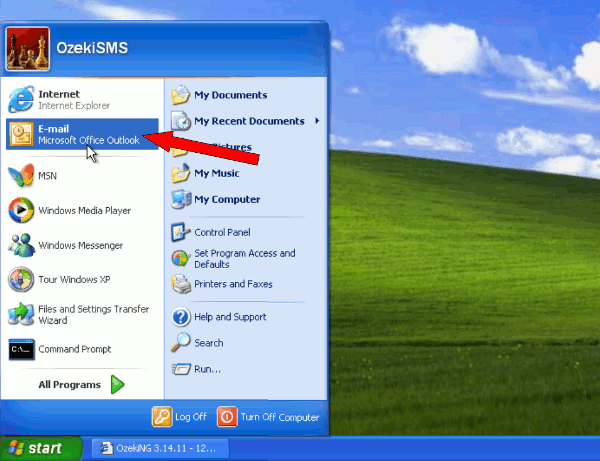The height and width of the screenshot is (461, 600).
Task: Switch to OzekiNG 3.14.11 taskbar window
Action: (x=160, y=448)
